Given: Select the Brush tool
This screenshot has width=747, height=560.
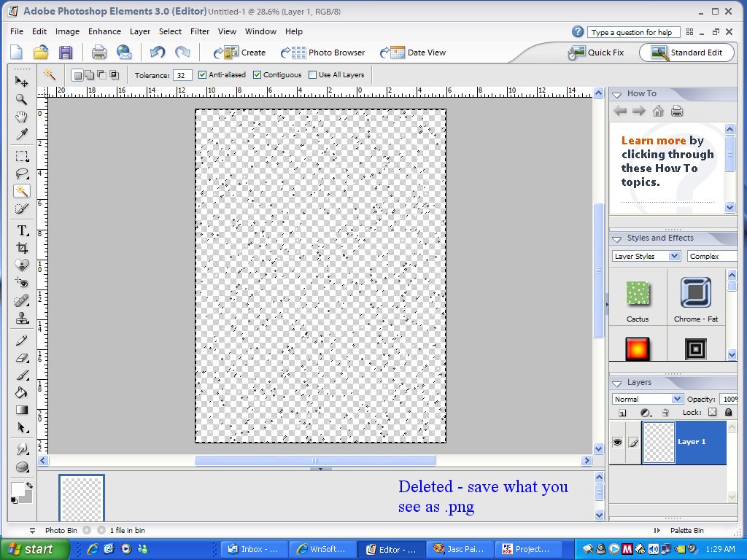Looking at the screenshot, I should coord(21,376).
